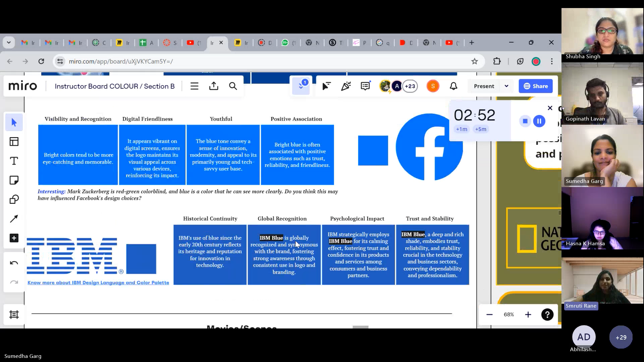Viewport: 644px width, 362px height.
Task: Open the Comments panel
Action: [365, 86]
